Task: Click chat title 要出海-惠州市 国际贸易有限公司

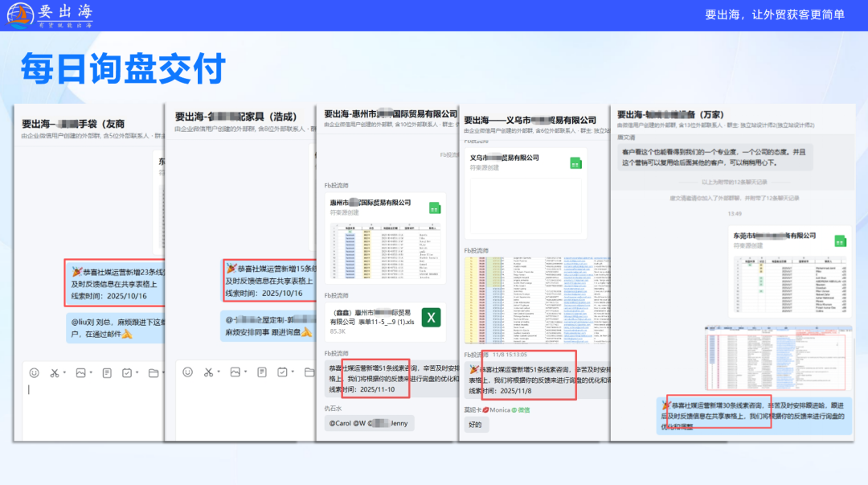Action: 391,113
